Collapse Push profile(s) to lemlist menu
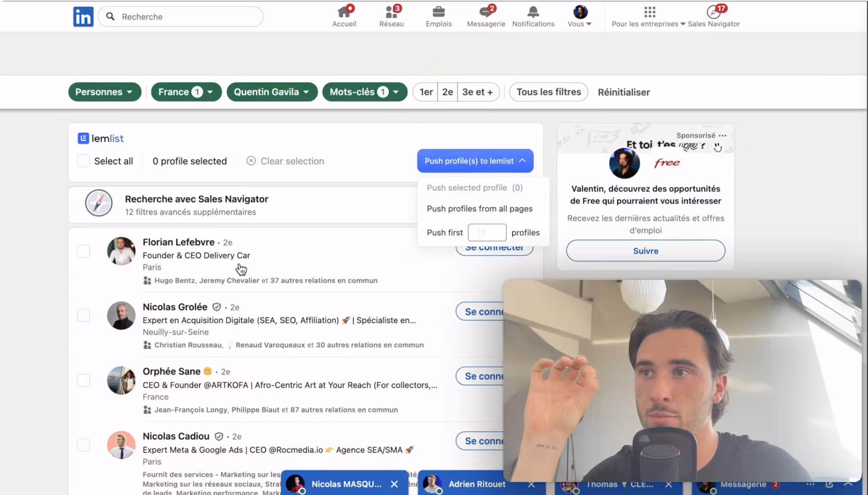This screenshot has width=868, height=495. [x=475, y=161]
